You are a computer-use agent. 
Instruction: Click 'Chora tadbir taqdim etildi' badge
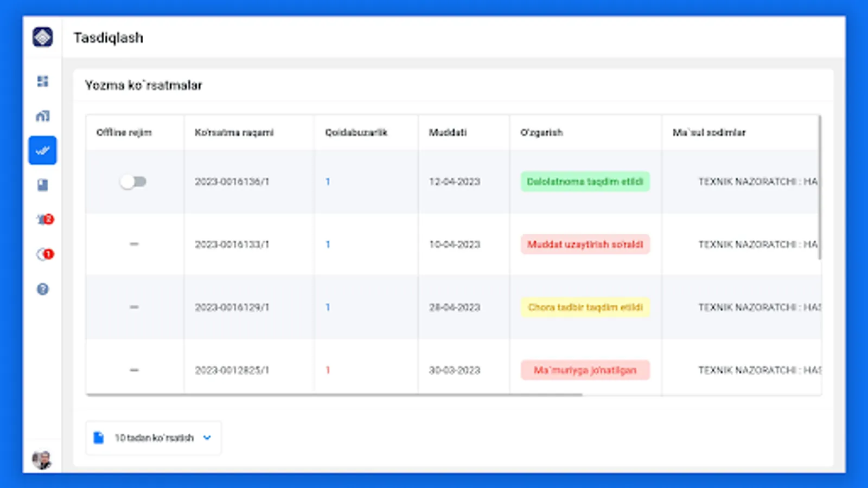tap(585, 307)
